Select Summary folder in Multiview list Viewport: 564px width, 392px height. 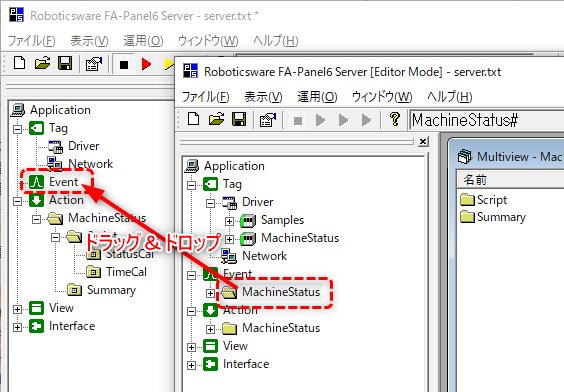point(493,217)
